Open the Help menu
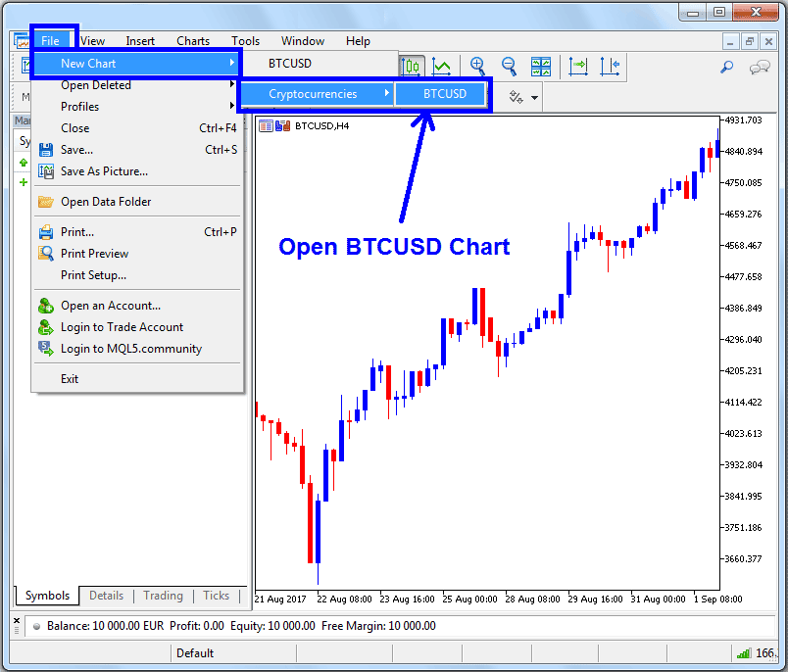Viewport: 788px width, 672px height. tap(358, 41)
